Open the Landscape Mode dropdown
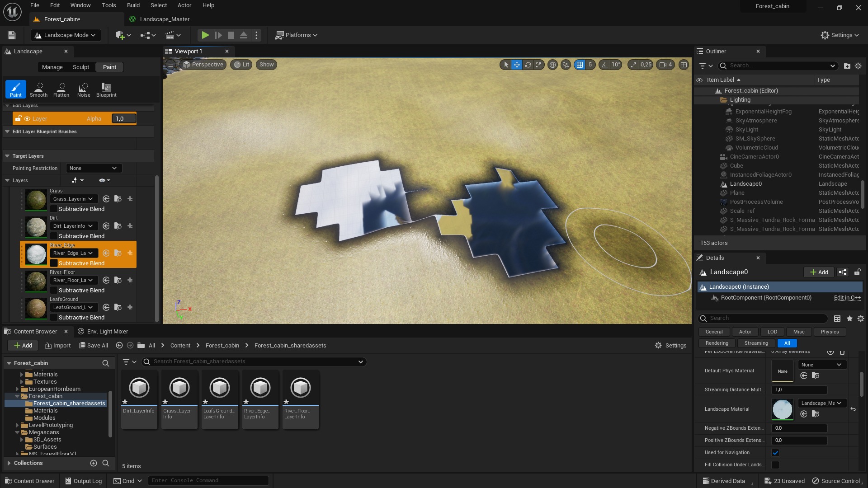Image resolution: width=868 pixels, height=488 pixels. (66, 35)
